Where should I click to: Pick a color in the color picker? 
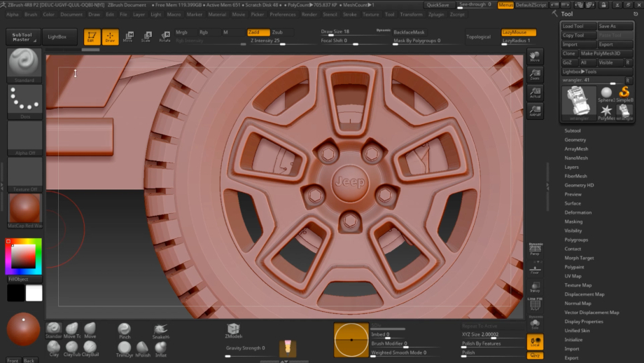coord(23,256)
